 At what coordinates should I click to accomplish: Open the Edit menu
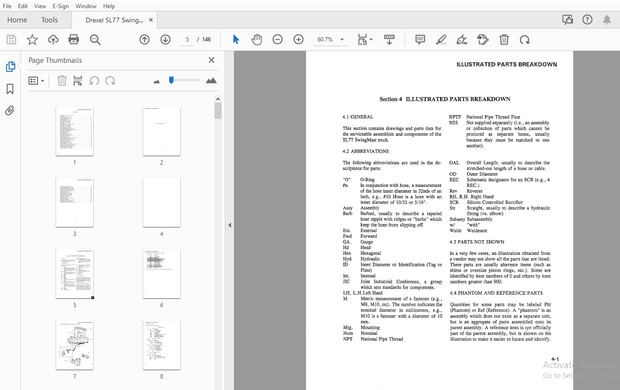(x=23, y=6)
